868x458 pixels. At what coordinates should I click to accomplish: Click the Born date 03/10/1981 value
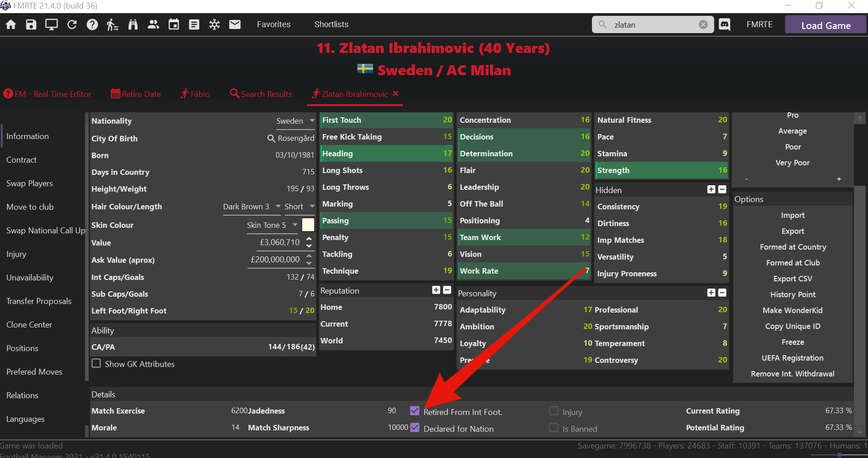point(295,155)
